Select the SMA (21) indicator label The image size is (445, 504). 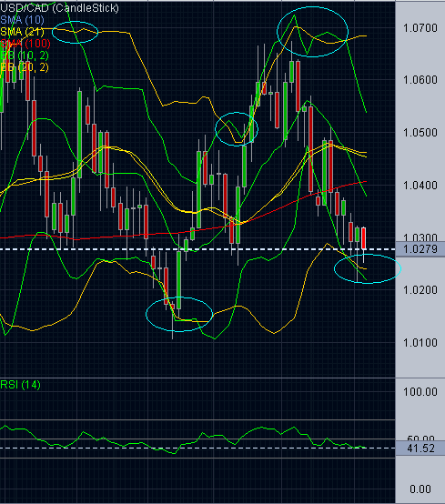22,32
